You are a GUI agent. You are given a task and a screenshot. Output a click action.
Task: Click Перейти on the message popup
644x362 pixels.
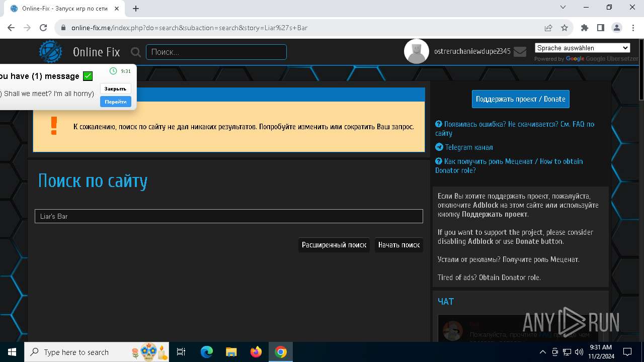click(x=115, y=102)
